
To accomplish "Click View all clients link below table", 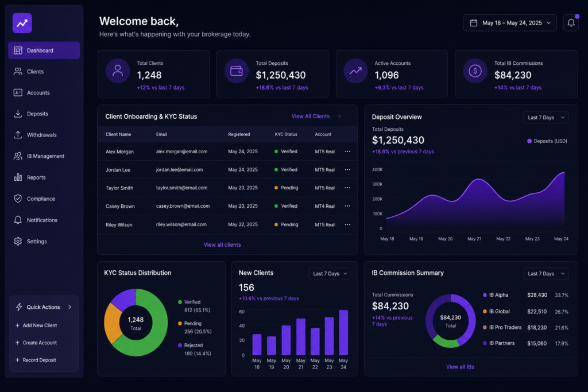I will [x=222, y=244].
